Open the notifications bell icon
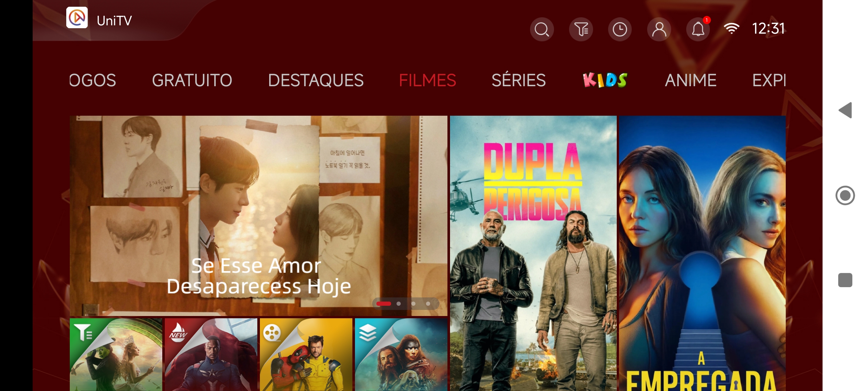The width and height of the screenshot is (868, 391). (x=698, y=29)
